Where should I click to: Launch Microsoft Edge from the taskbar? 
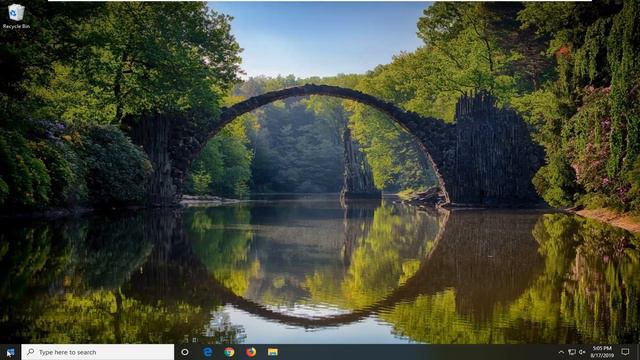(208, 352)
